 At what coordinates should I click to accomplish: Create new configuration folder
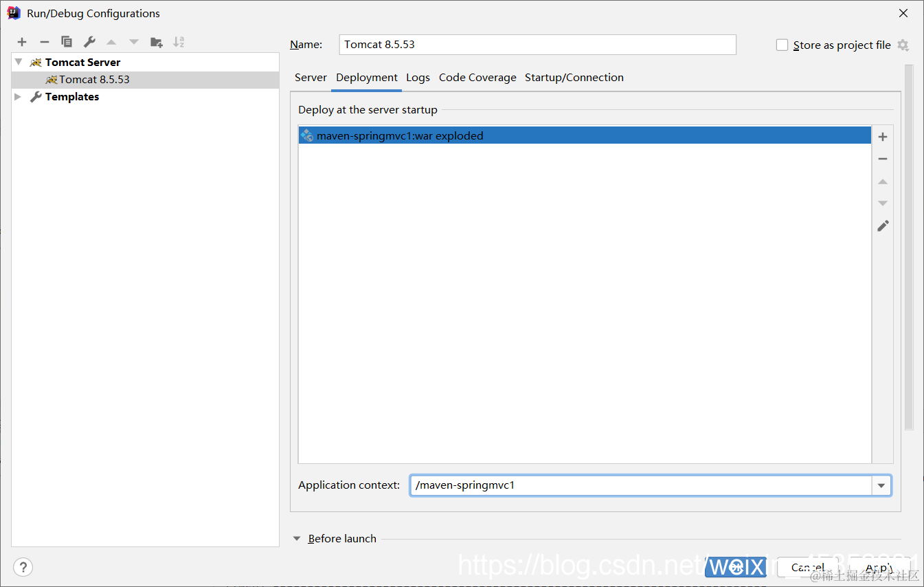157,42
